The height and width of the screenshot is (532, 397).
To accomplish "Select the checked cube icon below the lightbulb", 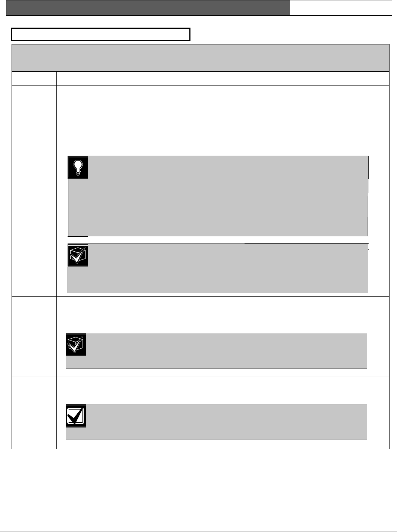I will (78, 255).
